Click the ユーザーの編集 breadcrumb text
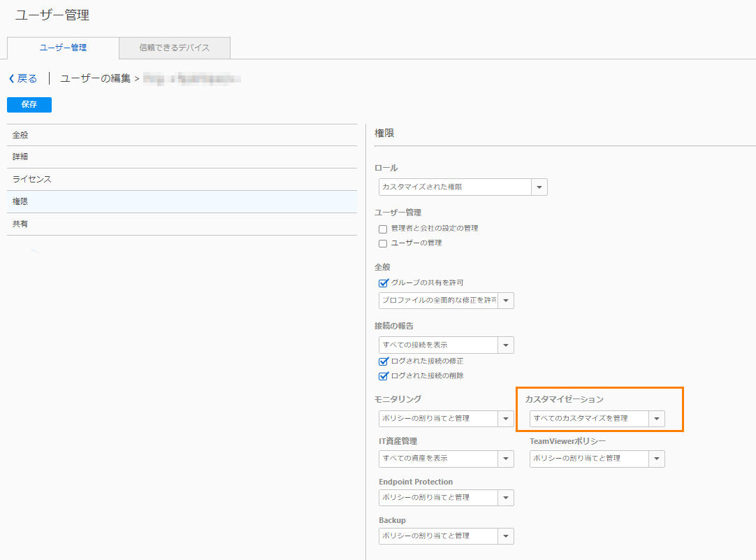 pyautogui.click(x=96, y=78)
